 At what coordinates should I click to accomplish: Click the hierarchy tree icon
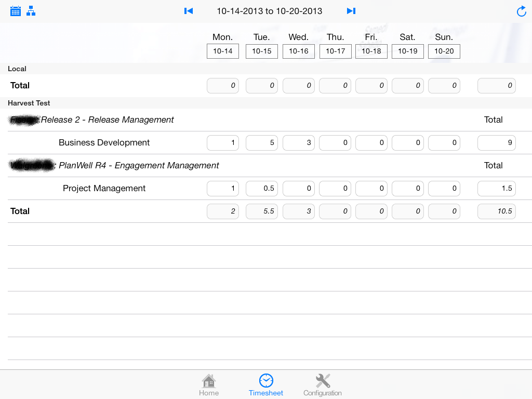point(31,11)
